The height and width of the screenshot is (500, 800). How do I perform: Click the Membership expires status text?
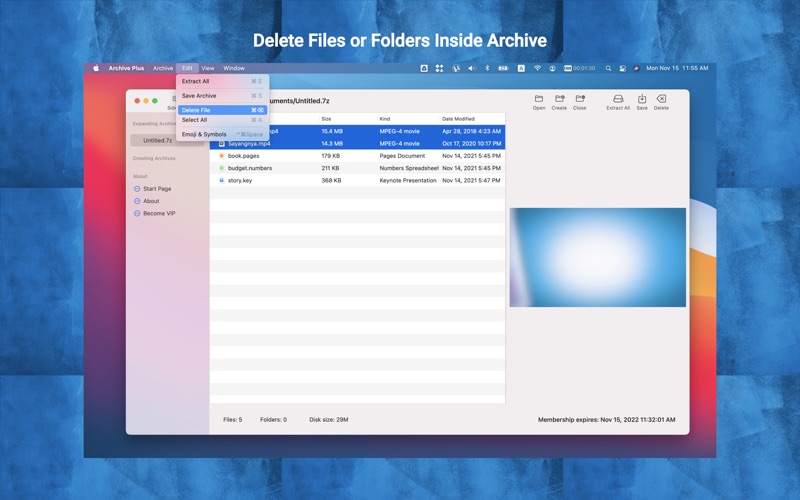(x=607, y=419)
